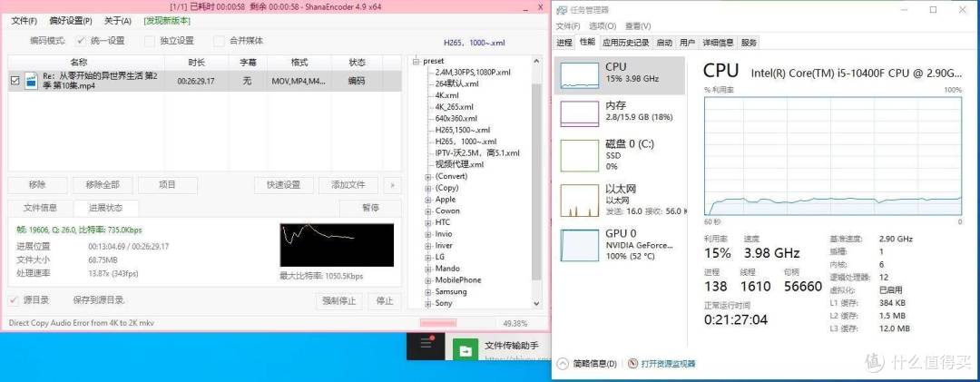This screenshot has width=980, height=382.
Task: Expand the MobilePhone preset folder
Action: pos(428,280)
